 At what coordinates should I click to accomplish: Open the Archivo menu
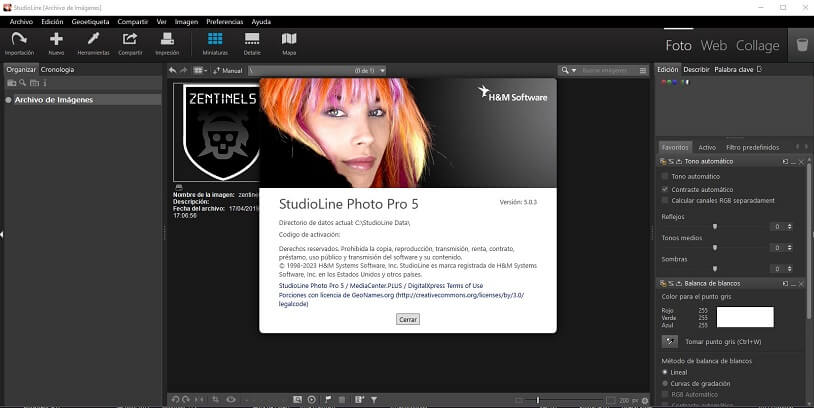point(21,22)
